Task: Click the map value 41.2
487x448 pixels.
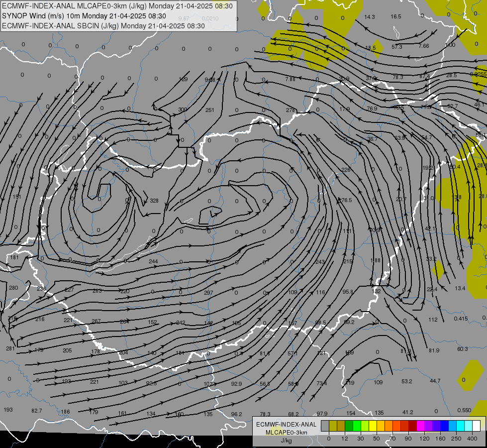Action: [407, 412]
